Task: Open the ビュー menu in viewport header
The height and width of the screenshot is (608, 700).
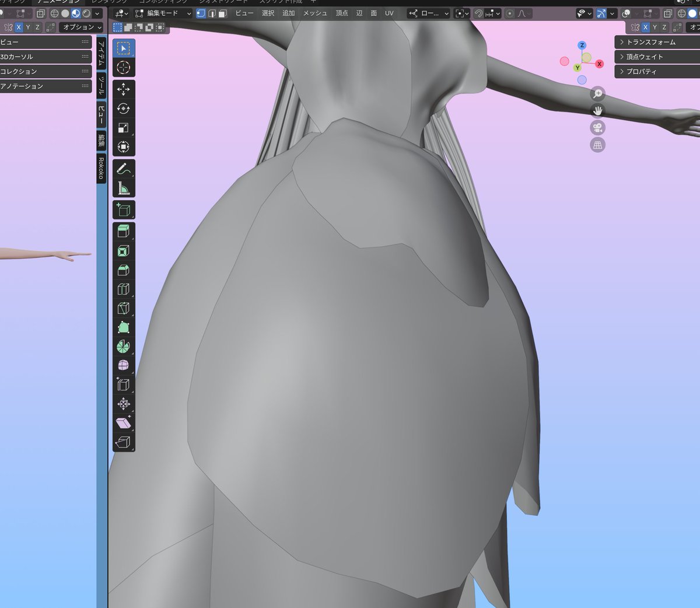Action: click(244, 13)
